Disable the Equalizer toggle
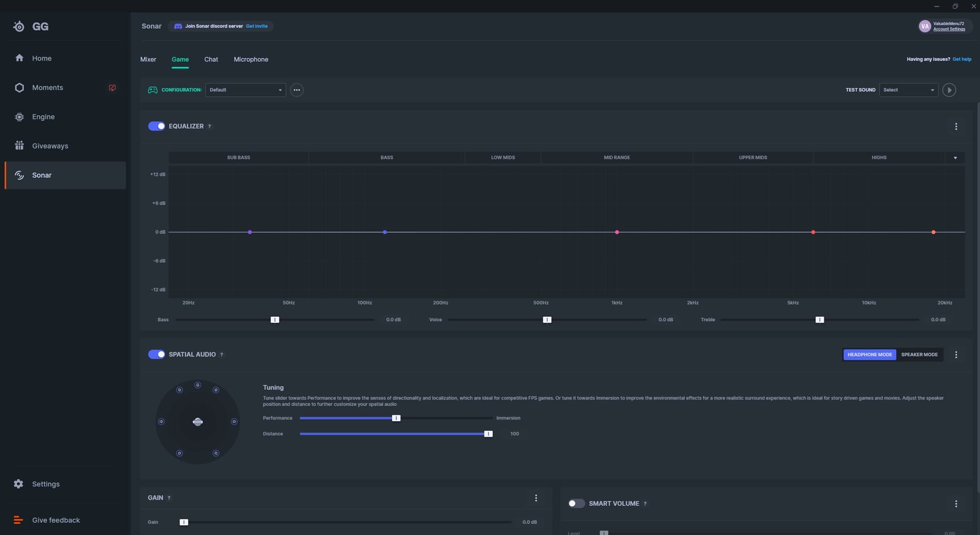Viewport: 980px width, 535px height. pyautogui.click(x=156, y=126)
